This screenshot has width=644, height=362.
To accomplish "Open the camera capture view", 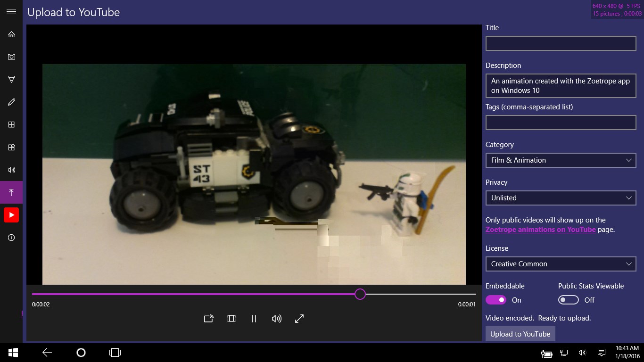I will 11,57.
